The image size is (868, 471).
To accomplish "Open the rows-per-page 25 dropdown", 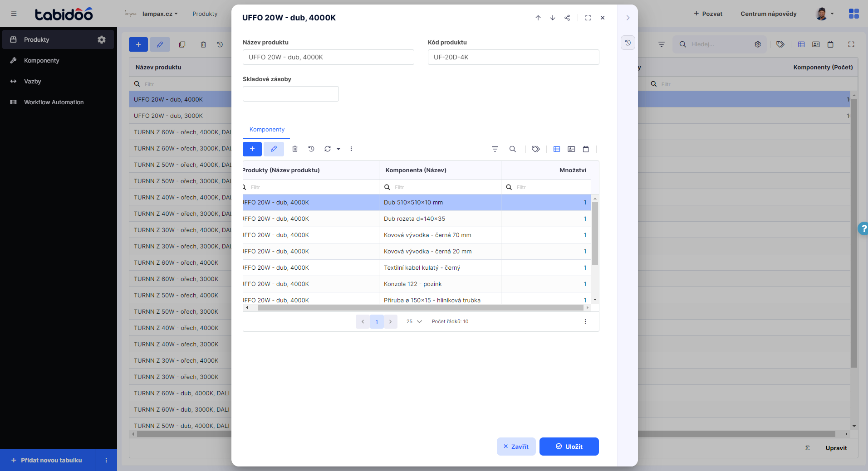I will pos(414,321).
